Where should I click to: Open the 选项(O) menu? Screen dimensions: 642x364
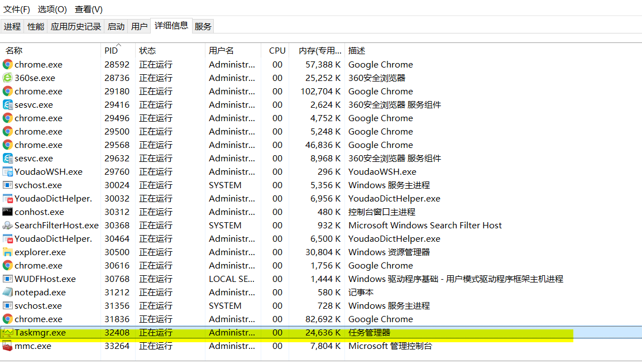tap(52, 9)
